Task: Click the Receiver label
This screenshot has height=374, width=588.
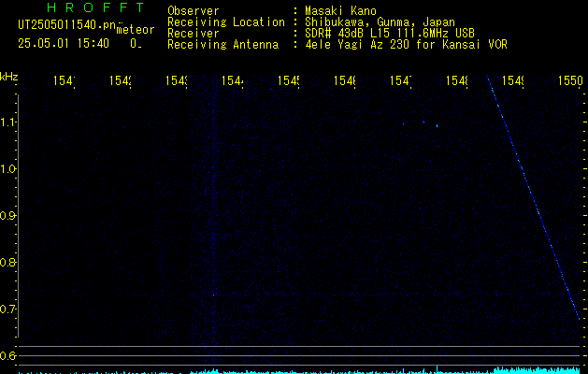Action: coord(194,34)
